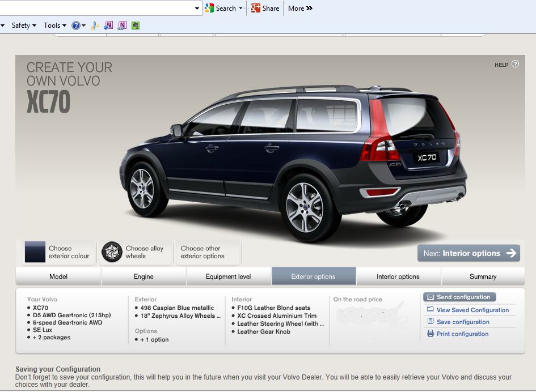Click the HELP link on the configurator
536x392 pixels.
coord(501,65)
